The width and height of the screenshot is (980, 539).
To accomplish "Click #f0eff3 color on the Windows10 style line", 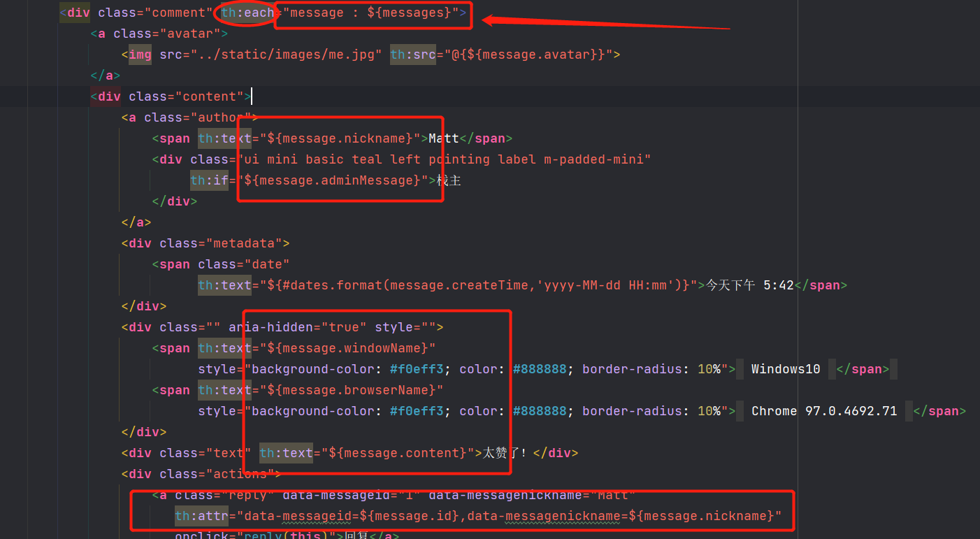I will [417, 369].
